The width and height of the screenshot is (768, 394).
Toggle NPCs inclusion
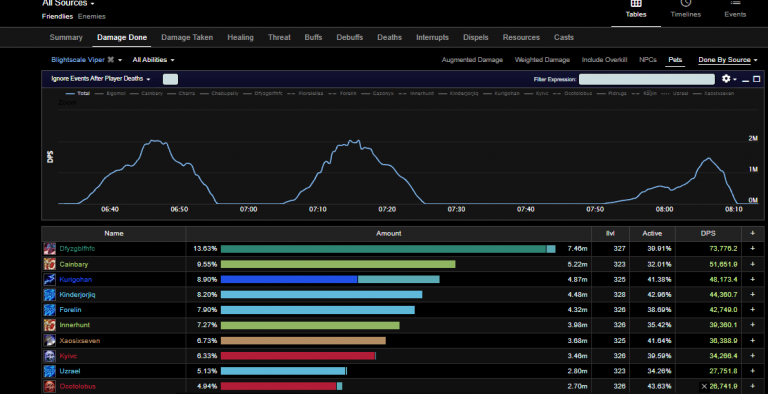648,60
